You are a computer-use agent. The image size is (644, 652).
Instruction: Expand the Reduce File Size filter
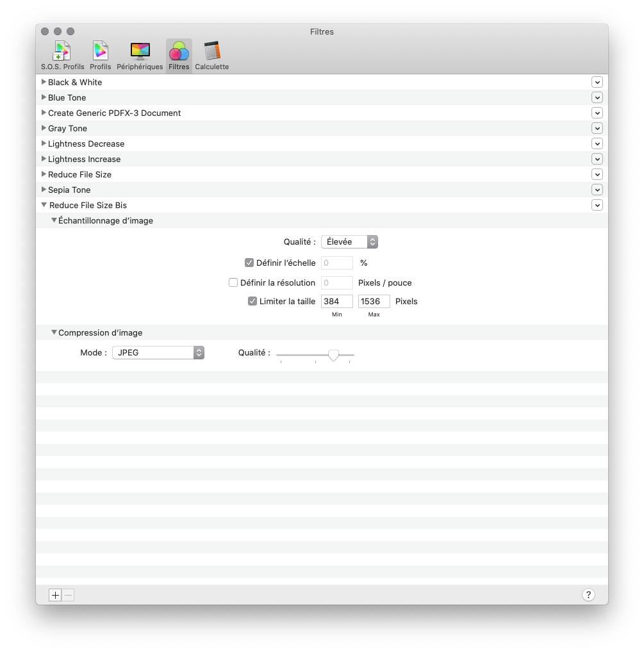pyautogui.click(x=44, y=174)
